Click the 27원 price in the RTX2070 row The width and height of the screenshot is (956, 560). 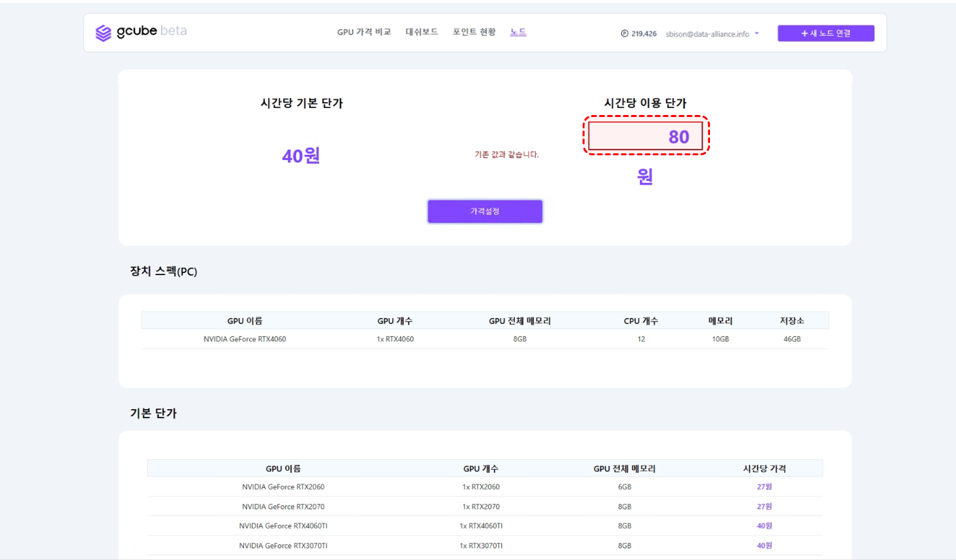point(764,507)
